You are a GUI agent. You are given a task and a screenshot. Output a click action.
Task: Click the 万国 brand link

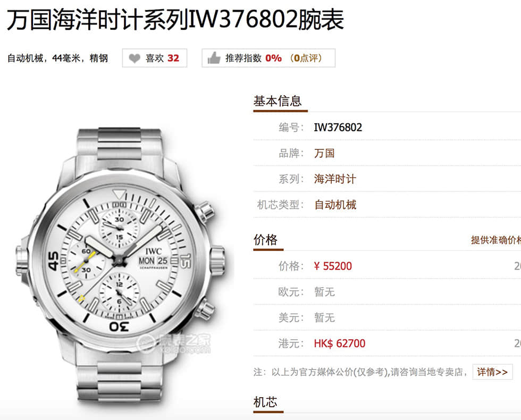(324, 153)
